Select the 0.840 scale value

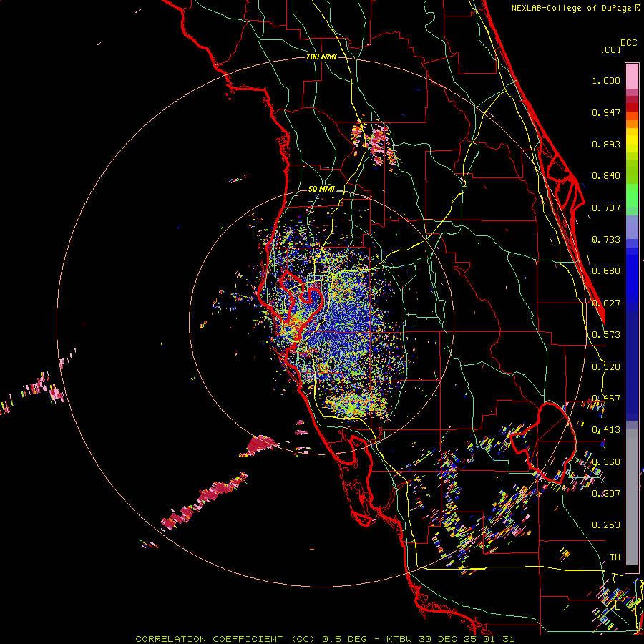[606, 176]
